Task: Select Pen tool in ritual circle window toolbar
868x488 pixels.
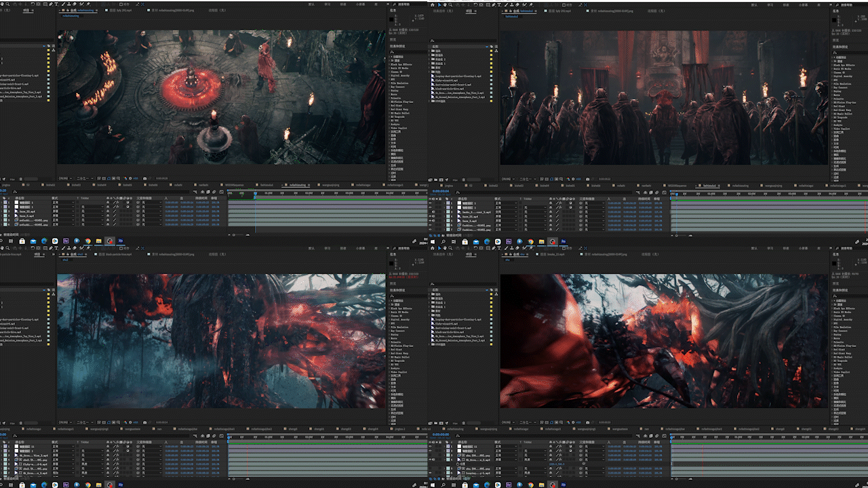Action: coord(51,4)
